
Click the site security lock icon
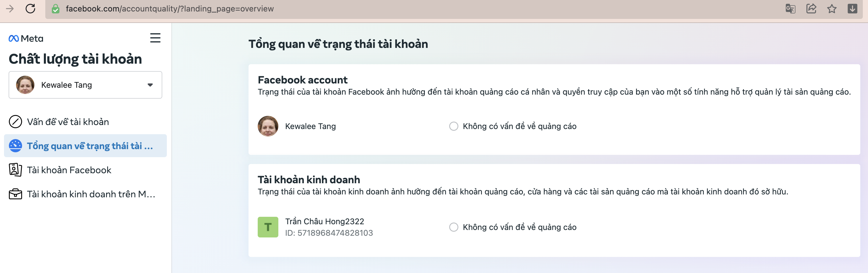[x=56, y=9]
